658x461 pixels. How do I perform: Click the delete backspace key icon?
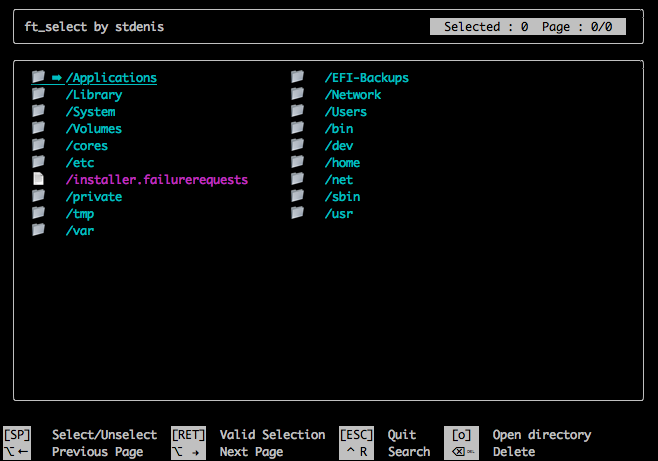(x=461, y=452)
